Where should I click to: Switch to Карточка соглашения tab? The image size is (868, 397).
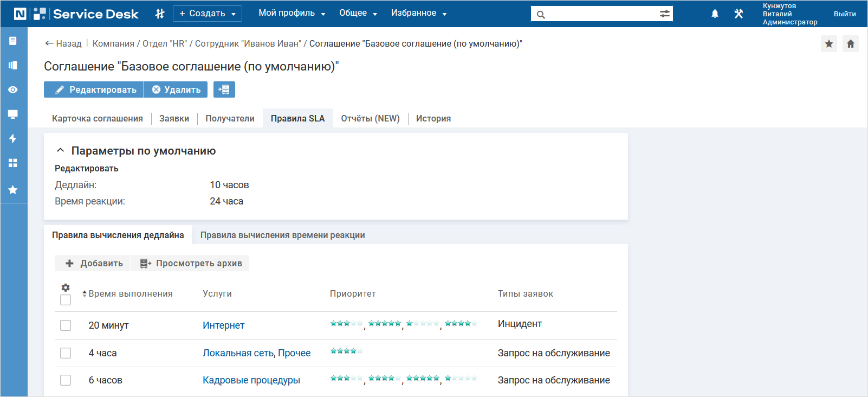pos(98,118)
